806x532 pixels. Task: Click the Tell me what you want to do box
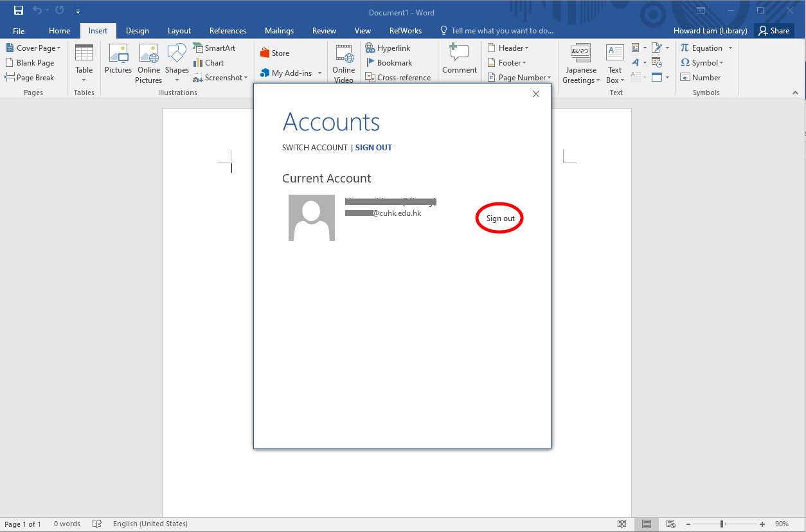pyautogui.click(x=496, y=31)
